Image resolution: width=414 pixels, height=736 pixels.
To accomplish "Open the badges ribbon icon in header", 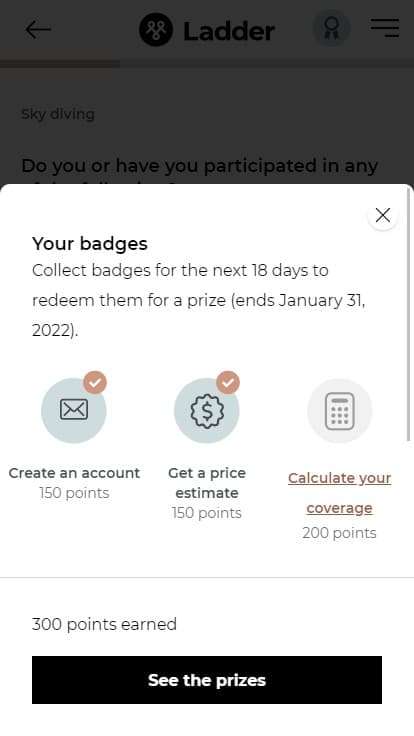I will 331,28.
